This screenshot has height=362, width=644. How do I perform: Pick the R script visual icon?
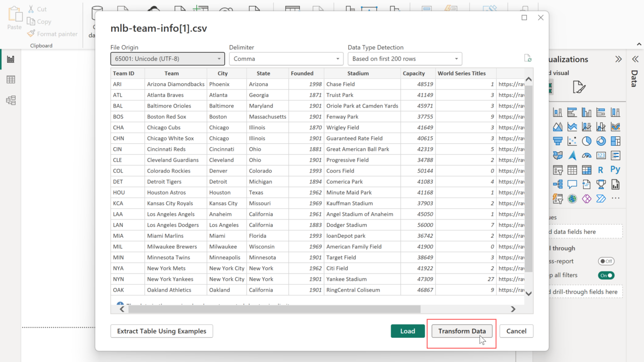pos(601,170)
